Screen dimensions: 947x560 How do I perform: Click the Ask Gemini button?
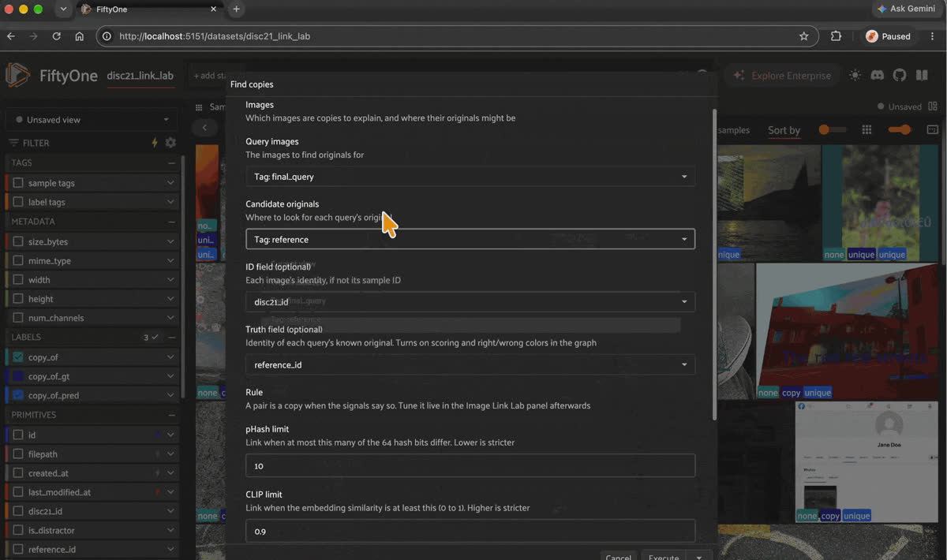(x=908, y=9)
